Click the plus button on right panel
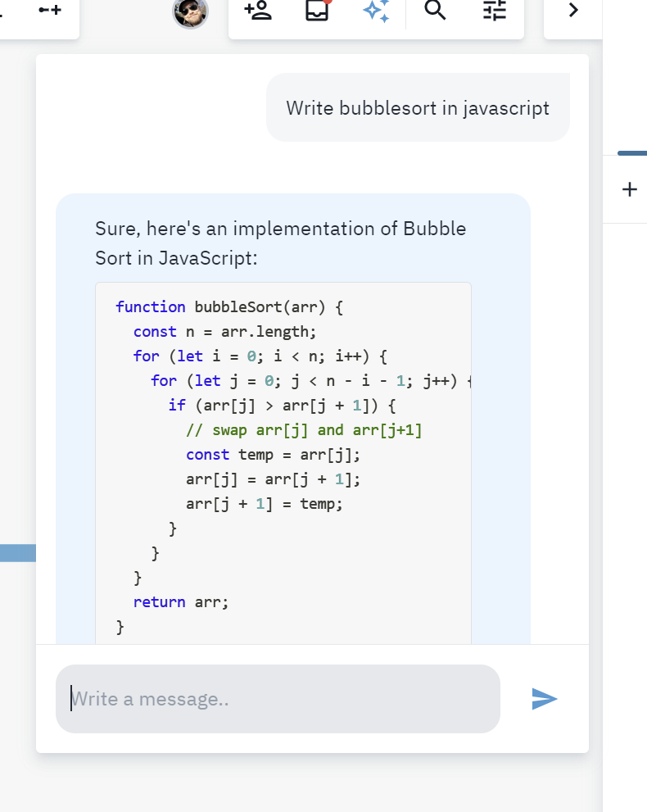 click(630, 189)
